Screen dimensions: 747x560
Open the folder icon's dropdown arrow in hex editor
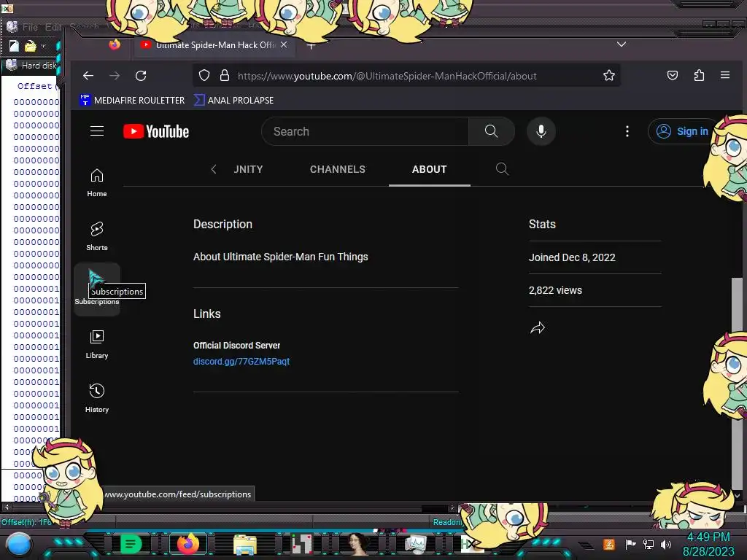pos(43,46)
